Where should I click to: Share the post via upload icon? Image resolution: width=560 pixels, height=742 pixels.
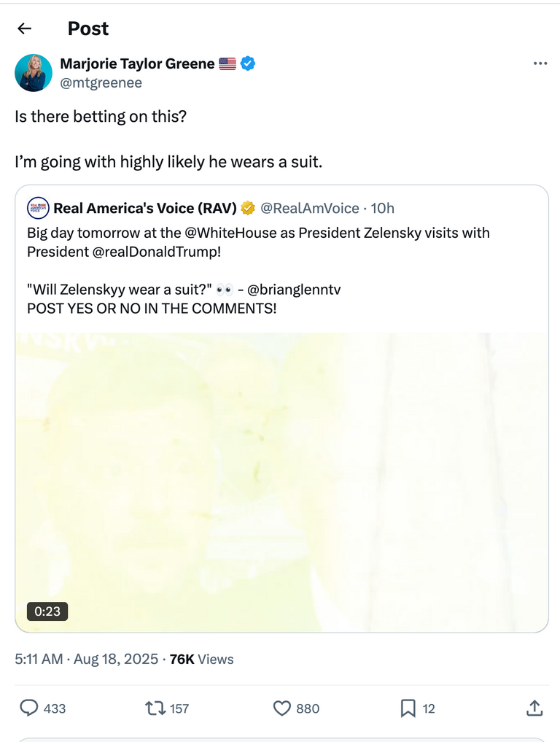(x=534, y=708)
